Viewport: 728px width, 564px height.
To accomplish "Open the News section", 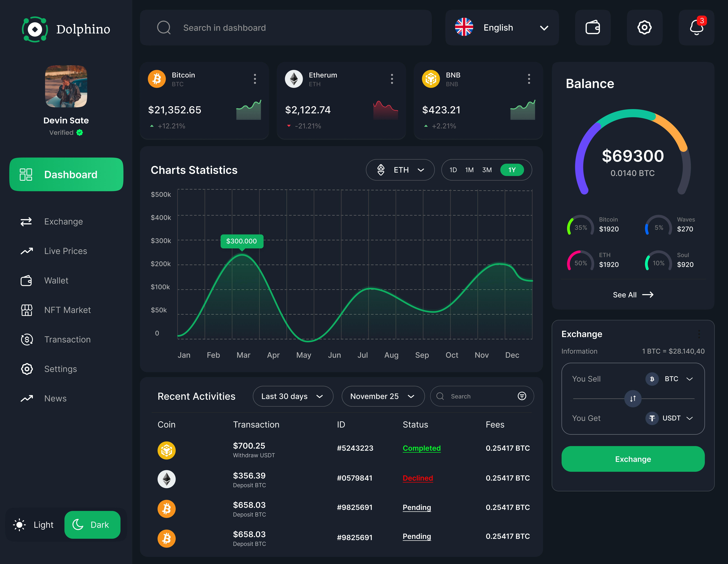I will click(x=55, y=398).
